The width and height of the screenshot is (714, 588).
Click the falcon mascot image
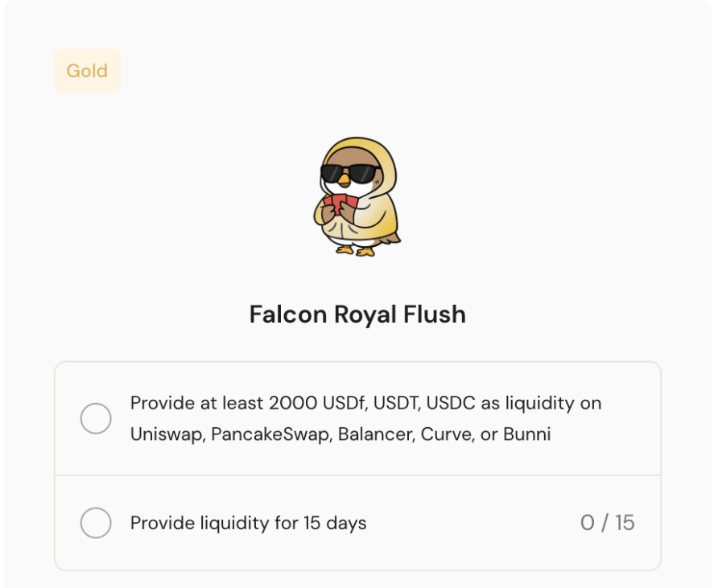pos(357,197)
